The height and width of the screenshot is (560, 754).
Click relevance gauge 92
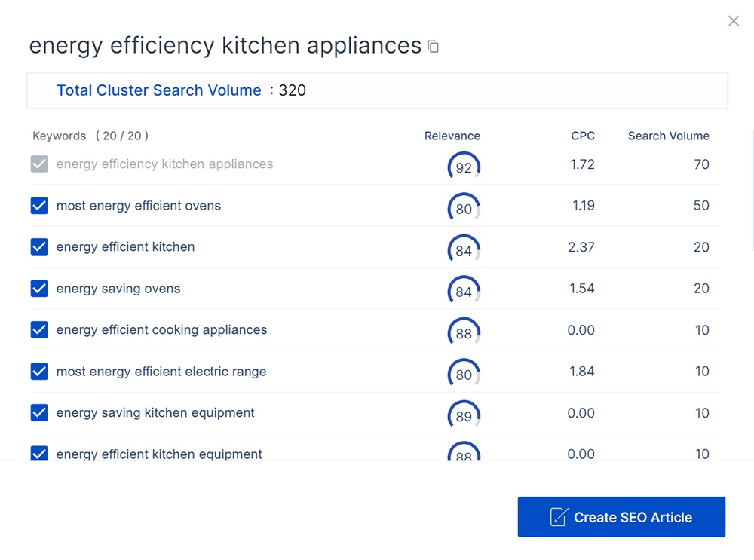(x=464, y=166)
